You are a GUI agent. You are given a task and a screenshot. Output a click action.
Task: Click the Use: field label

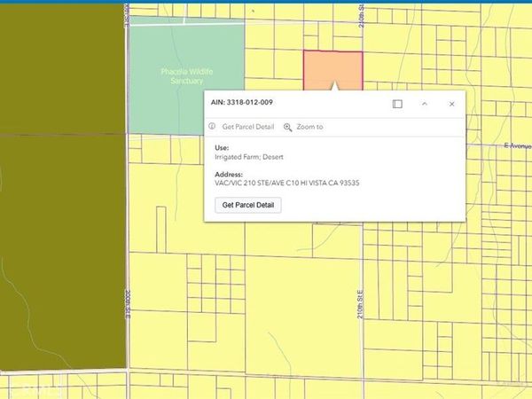222,147
